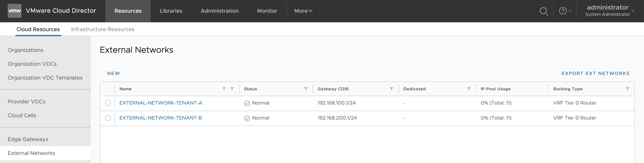The width and height of the screenshot is (644, 163).
Task: Click the Name column filter icon
Action: (x=232, y=89)
